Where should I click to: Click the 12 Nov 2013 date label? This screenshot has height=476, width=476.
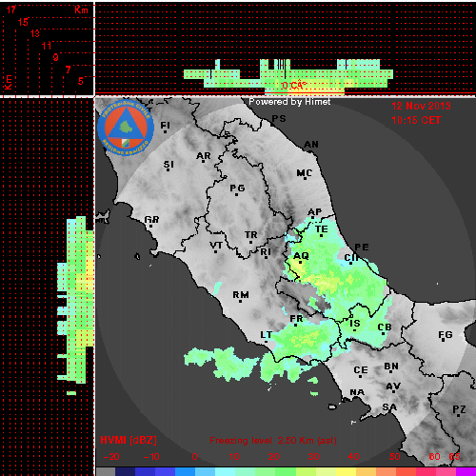click(x=421, y=106)
